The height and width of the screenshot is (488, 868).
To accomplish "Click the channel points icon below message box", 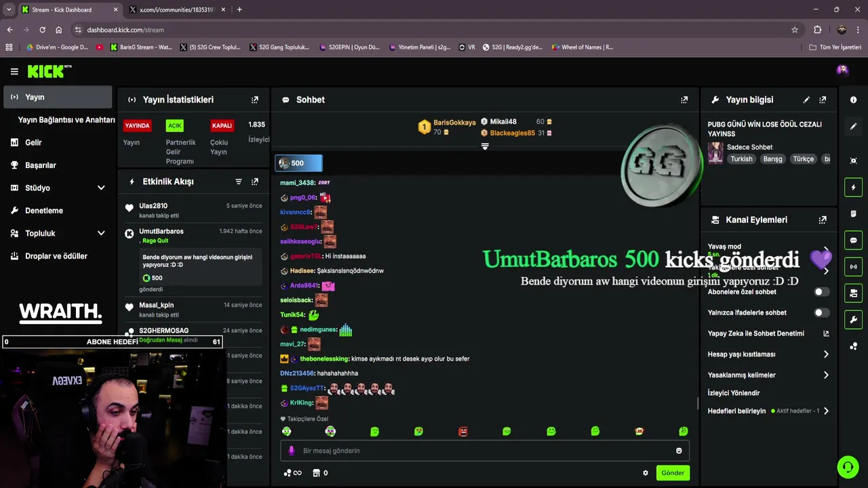I will point(288,473).
